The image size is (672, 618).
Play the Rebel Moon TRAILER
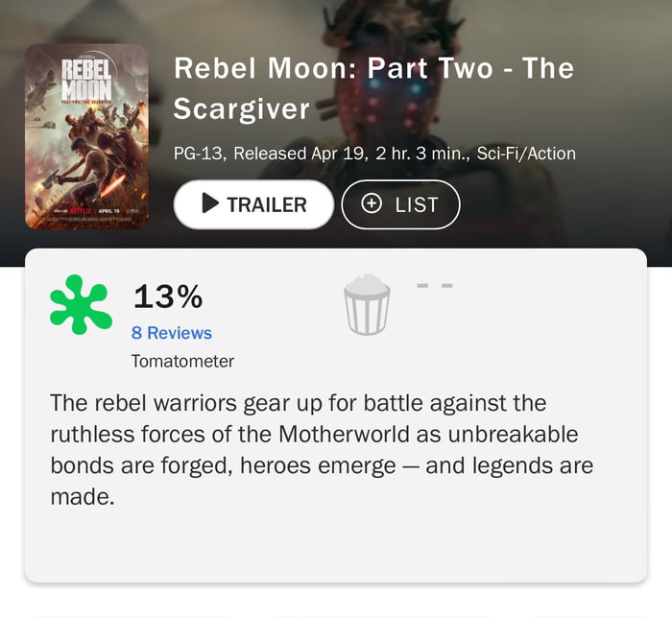click(253, 204)
